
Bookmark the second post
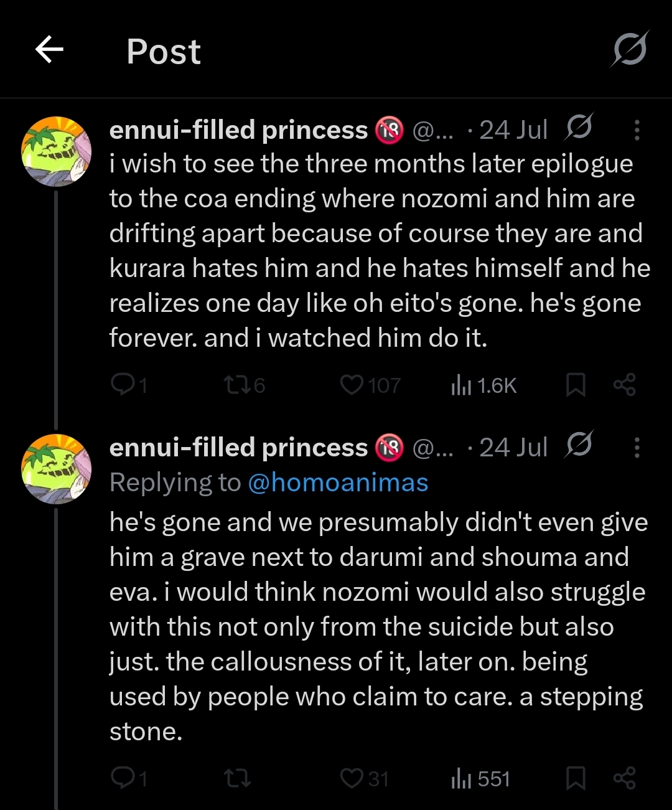click(576, 778)
